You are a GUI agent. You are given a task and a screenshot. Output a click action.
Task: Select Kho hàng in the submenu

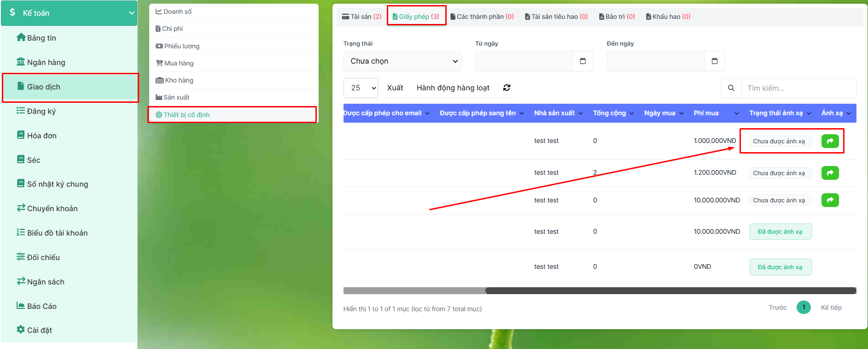pyautogui.click(x=179, y=80)
